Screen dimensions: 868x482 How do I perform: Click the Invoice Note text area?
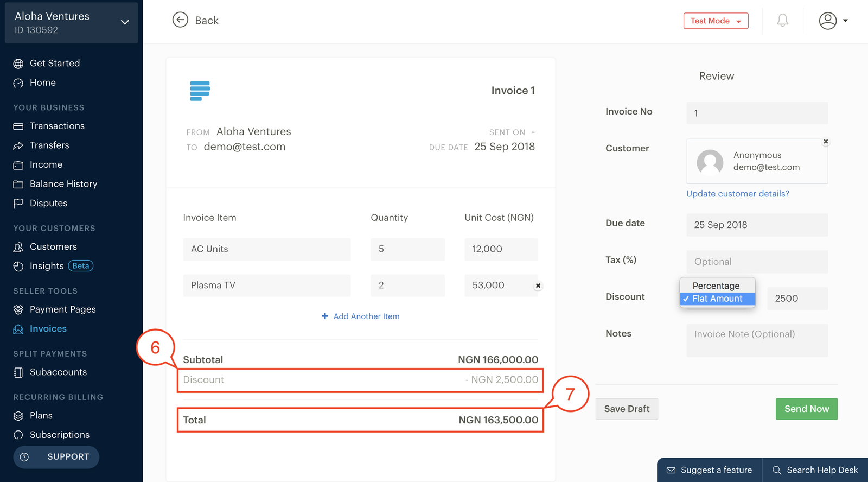[757, 340]
